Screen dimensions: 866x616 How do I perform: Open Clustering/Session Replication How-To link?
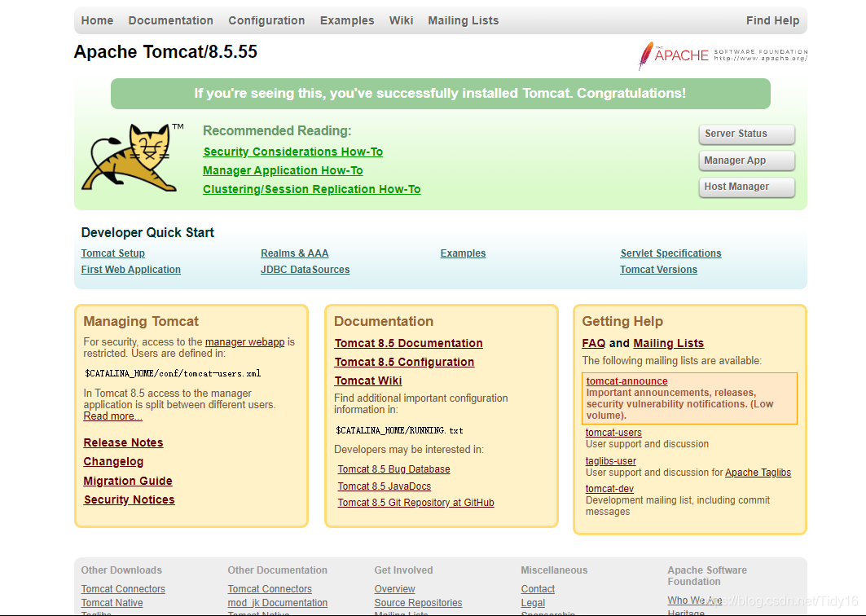311,189
